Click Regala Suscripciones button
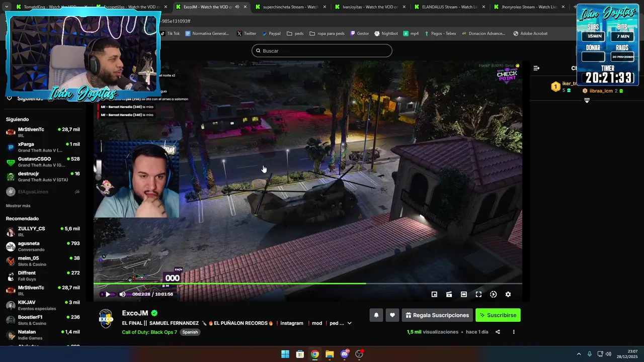Image resolution: width=644 pixels, height=362 pixels. pos(437,315)
